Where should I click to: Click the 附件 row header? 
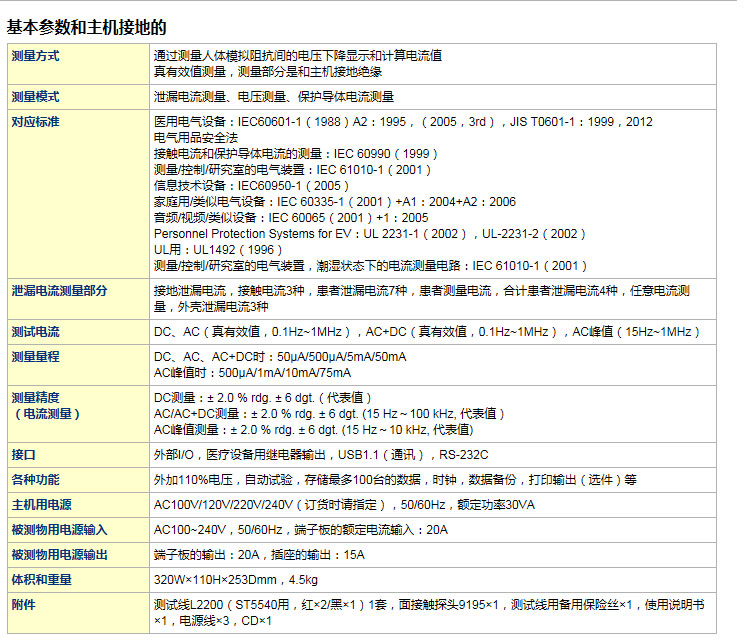pyautogui.click(x=23, y=604)
